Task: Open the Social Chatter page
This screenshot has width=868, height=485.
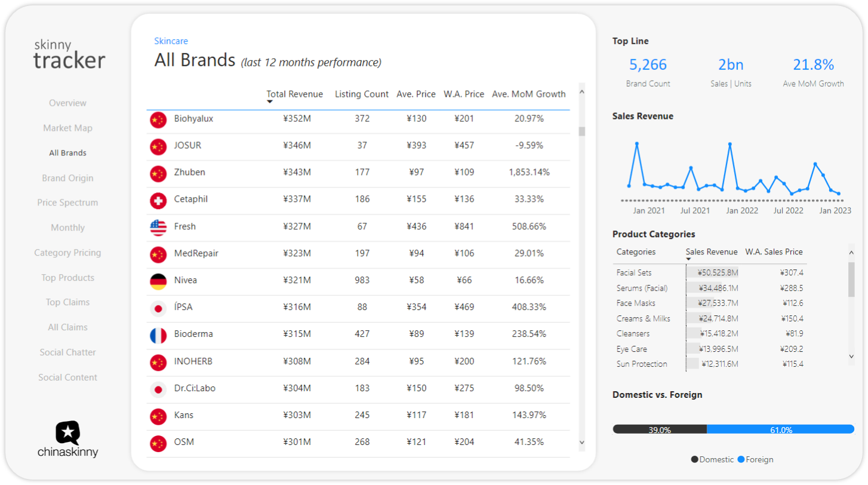Action: coord(67,352)
